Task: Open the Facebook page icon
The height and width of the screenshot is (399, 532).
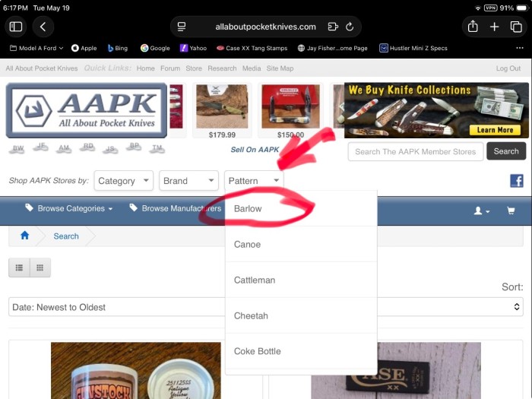Action: pyautogui.click(x=516, y=181)
